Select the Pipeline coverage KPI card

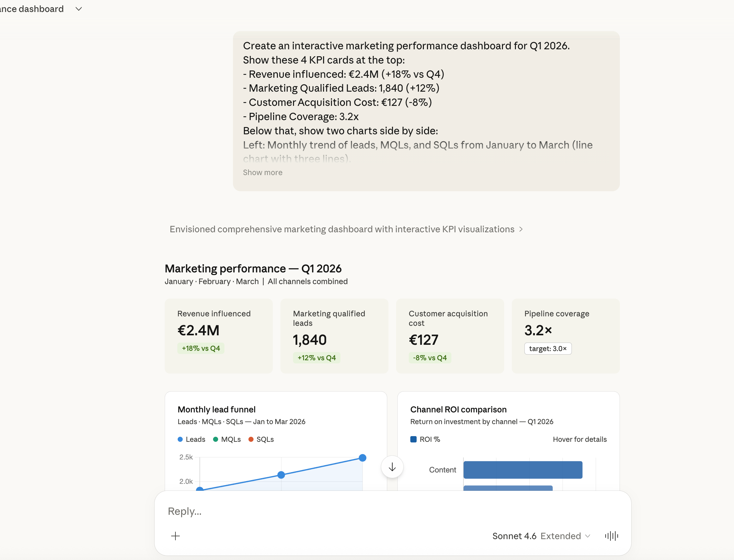point(566,336)
